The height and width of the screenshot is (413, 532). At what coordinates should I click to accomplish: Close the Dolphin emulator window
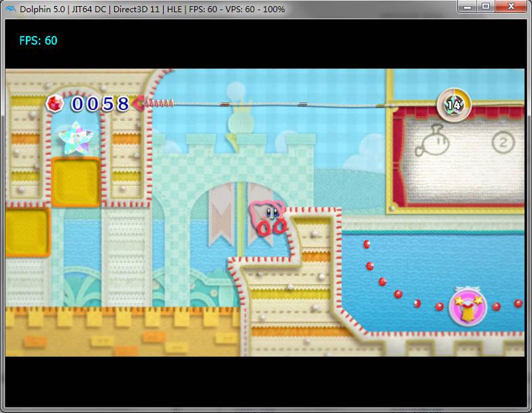coord(511,6)
